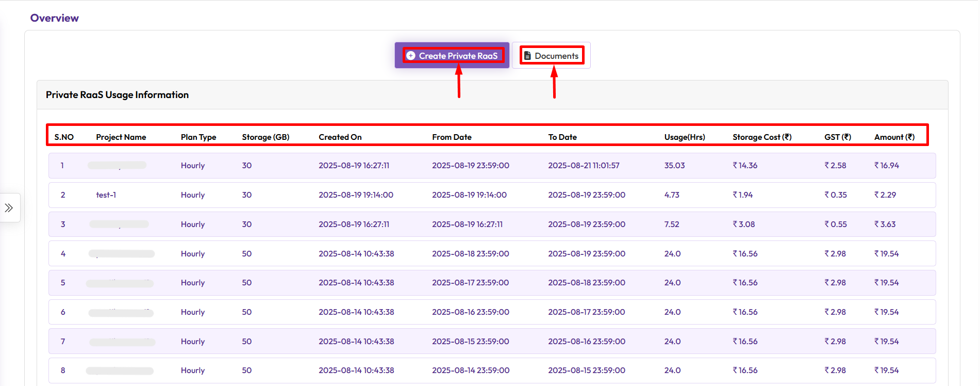980x386 pixels.
Task: Click the Overview page heading
Action: [54, 18]
